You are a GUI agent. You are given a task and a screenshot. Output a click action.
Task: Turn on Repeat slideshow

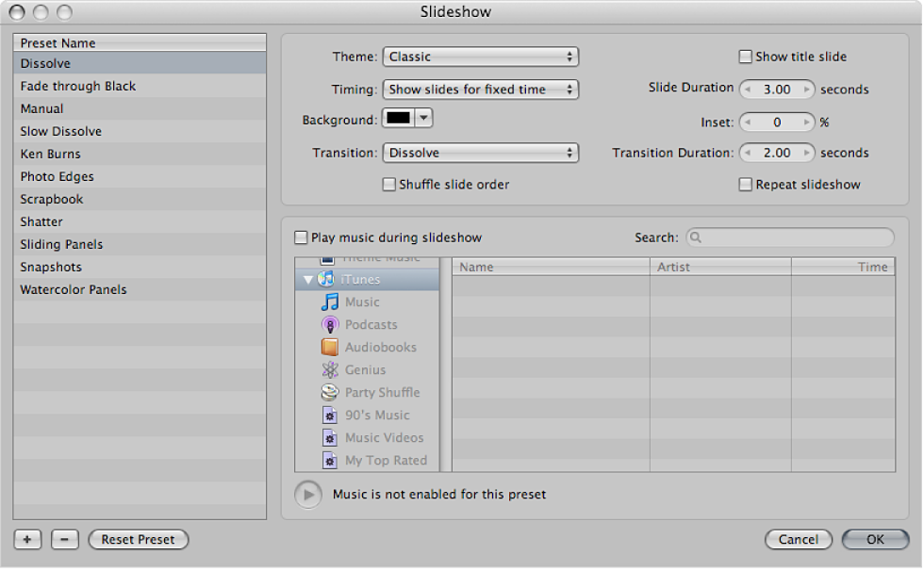point(744,184)
